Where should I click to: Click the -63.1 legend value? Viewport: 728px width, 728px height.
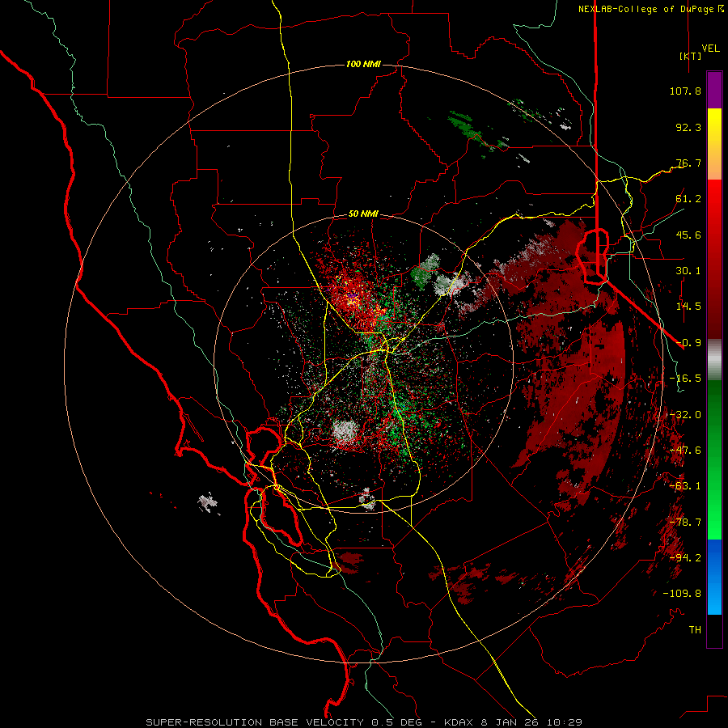click(685, 486)
